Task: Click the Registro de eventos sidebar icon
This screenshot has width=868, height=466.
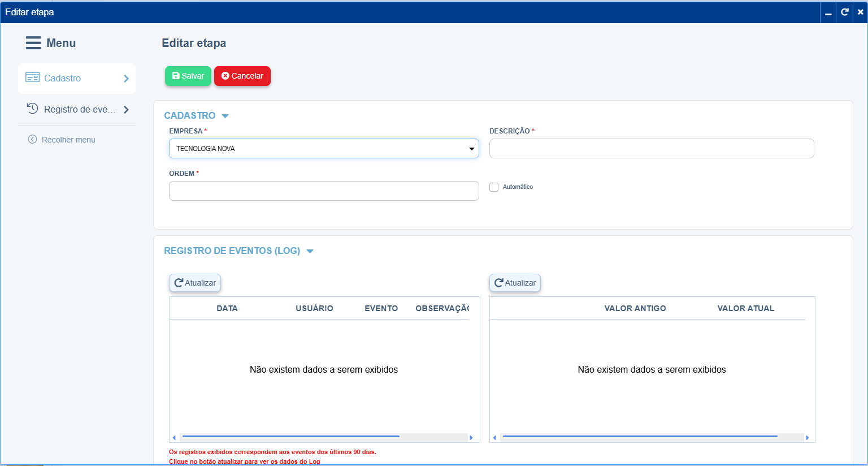Action: click(32, 109)
